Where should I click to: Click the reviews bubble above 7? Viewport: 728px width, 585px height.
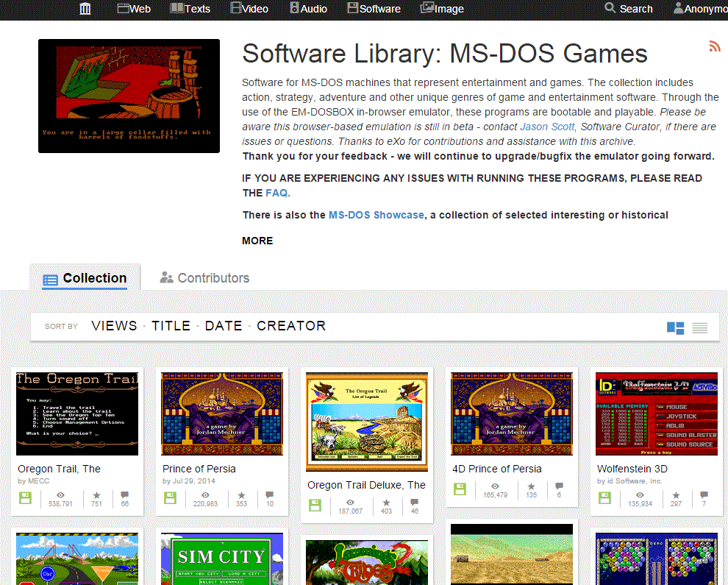[x=704, y=494]
